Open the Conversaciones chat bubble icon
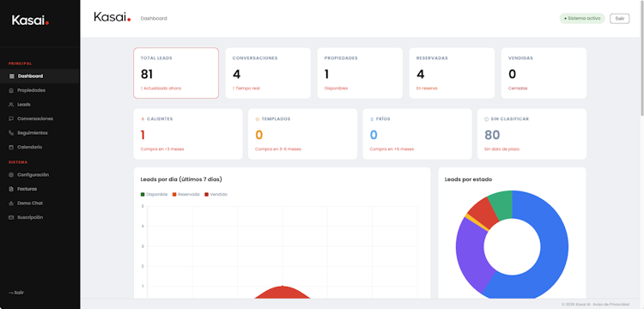 click(11, 118)
